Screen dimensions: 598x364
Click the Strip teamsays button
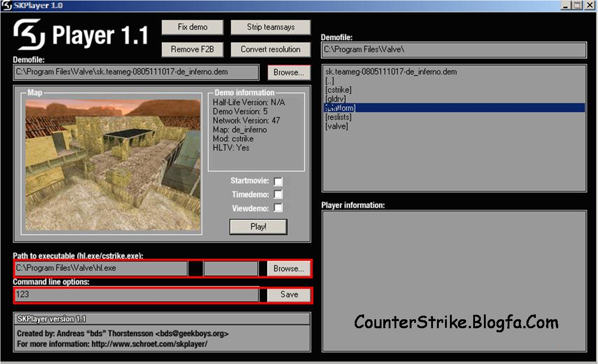tap(271, 27)
